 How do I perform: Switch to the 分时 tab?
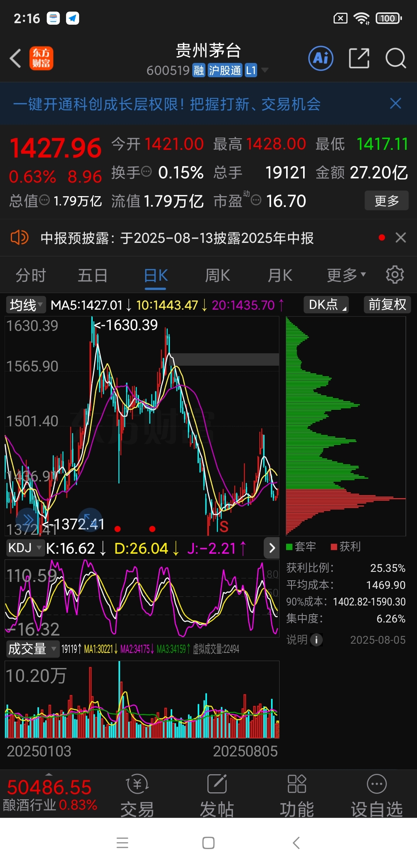click(x=31, y=275)
